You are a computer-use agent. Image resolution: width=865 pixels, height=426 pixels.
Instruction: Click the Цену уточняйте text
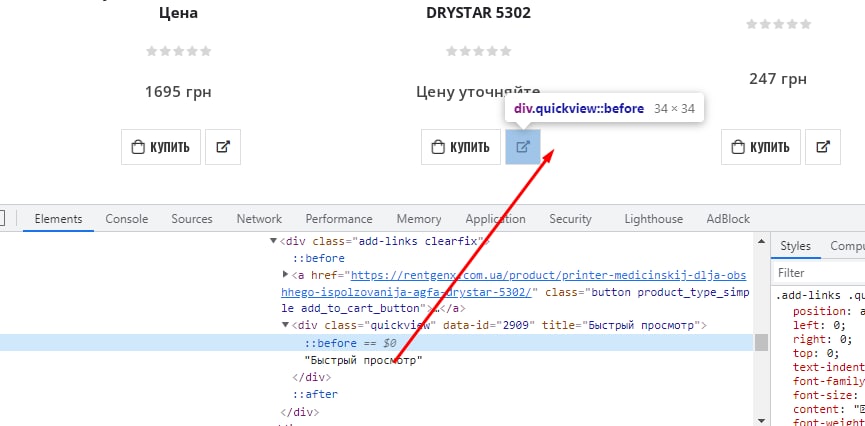tap(478, 92)
